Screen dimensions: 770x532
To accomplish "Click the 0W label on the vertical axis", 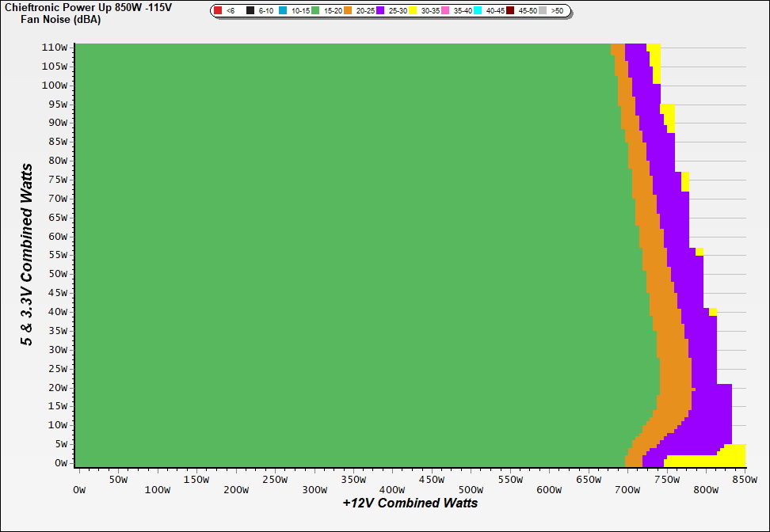I will (61, 463).
